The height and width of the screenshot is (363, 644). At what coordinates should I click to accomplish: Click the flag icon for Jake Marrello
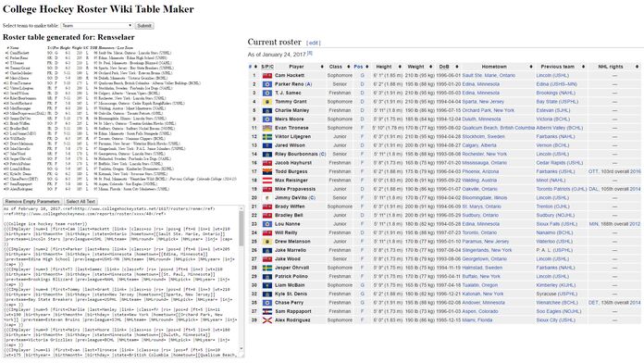pos(267,250)
